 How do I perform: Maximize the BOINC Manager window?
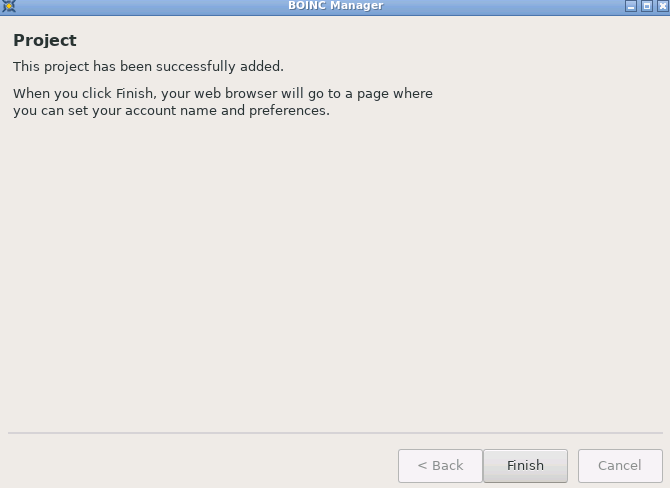click(647, 6)
